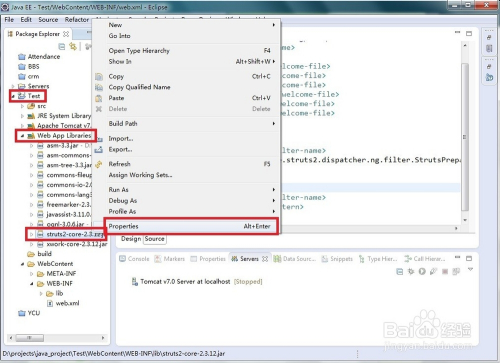The image size is (500, 363).
Task: Click the web.xml file icon
Action: pos(50,303)
